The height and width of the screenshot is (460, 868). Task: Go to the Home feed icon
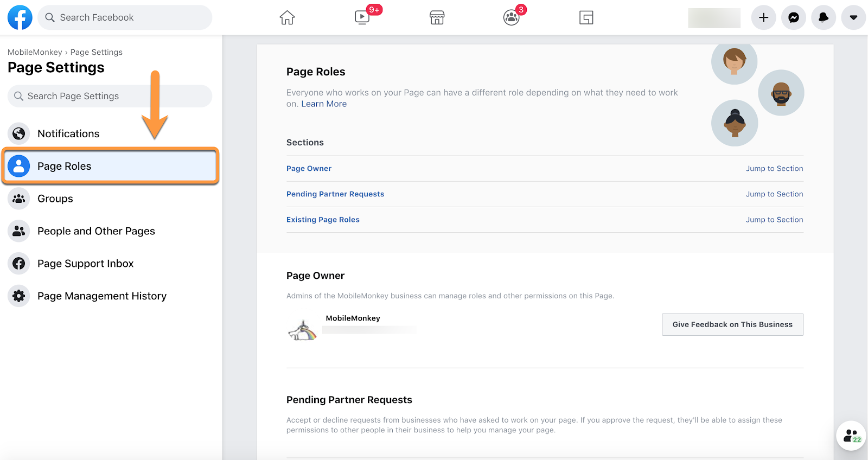(x=287, y=18)
